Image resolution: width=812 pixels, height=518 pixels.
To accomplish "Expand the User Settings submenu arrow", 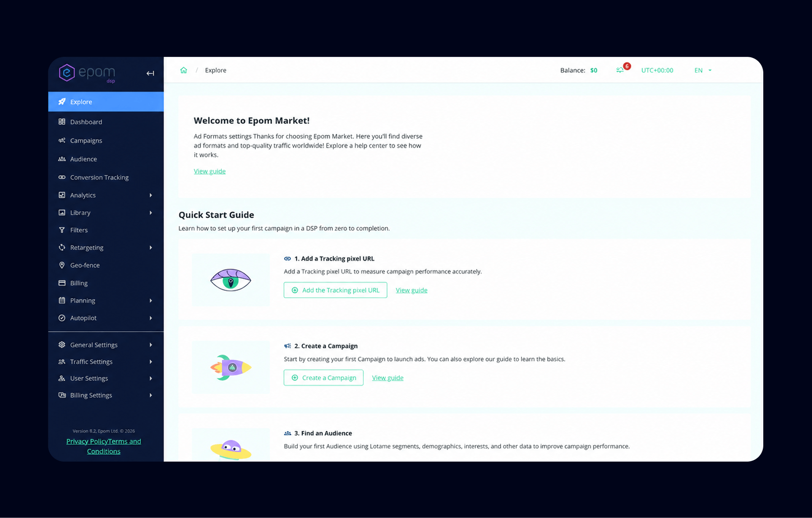I will click(151, 378).
